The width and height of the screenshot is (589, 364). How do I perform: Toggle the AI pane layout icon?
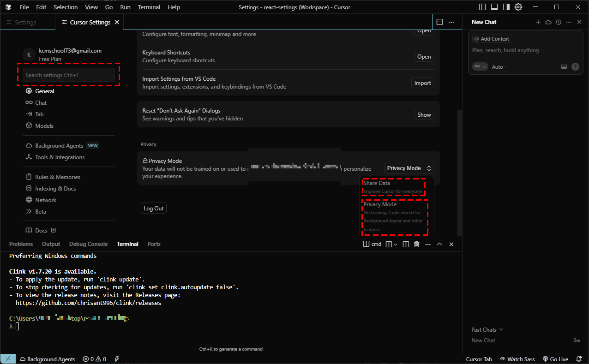[506, 7]
